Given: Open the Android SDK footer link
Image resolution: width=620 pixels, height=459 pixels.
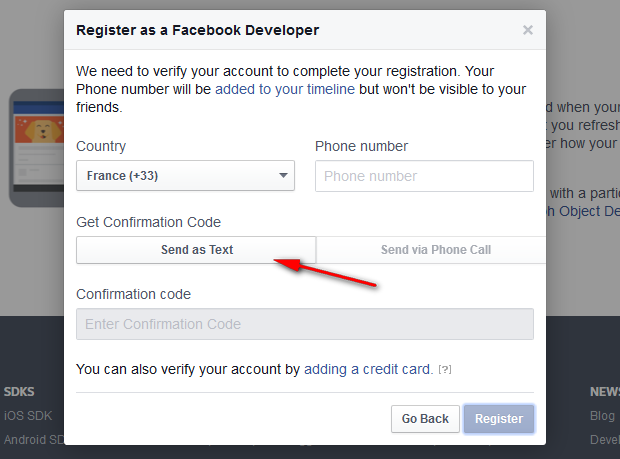Looking at the screenshot, I should [x=35, y=439].
